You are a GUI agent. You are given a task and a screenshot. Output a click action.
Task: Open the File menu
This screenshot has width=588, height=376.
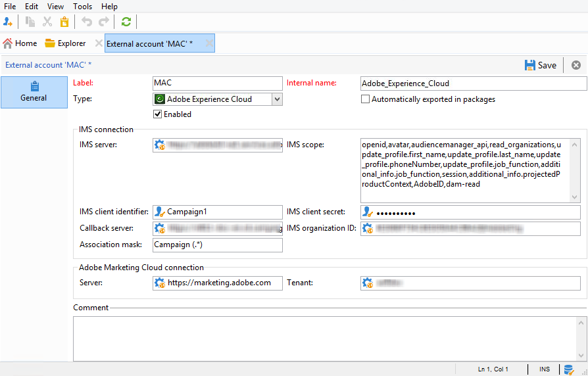point(10,7)
